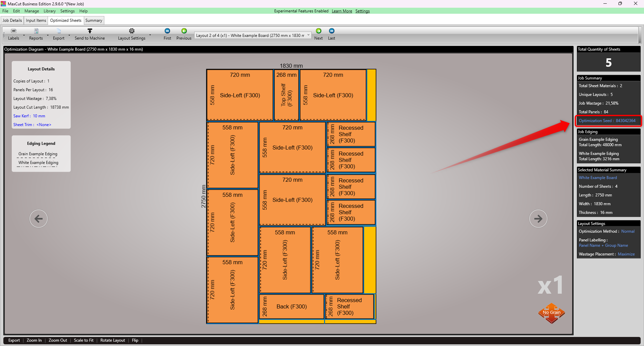
Task: Click Zoom In in the bottom bar
Action: (34, 340)
